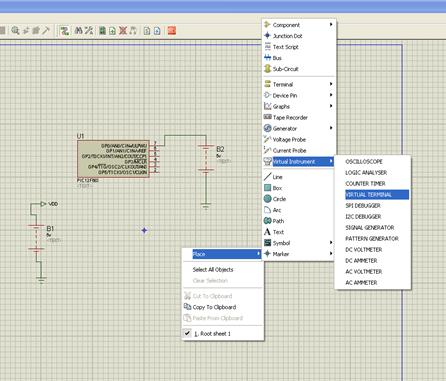This screenshot has height=381, width=446.
Task: Choose AC VOLTMETER instrument
Action: click(x=373, y=271)
